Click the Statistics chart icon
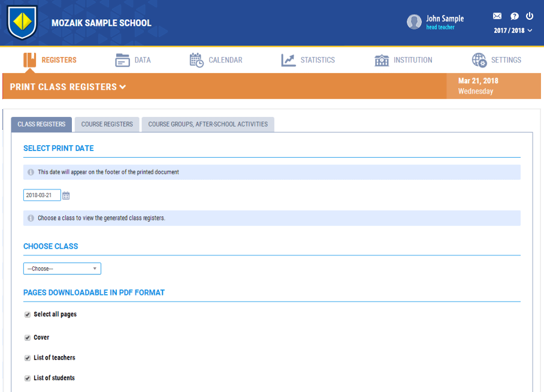 [288, 60]
